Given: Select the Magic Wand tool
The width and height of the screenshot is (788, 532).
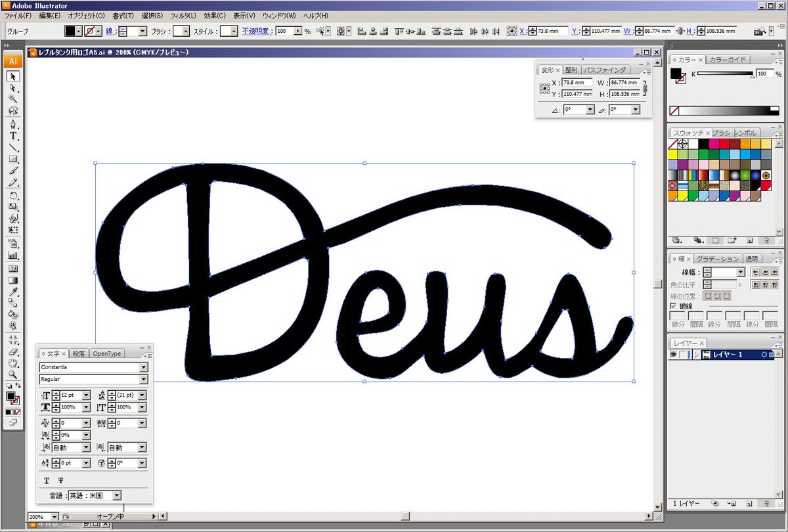Looking at the screenshot, I should pos(13,99).
